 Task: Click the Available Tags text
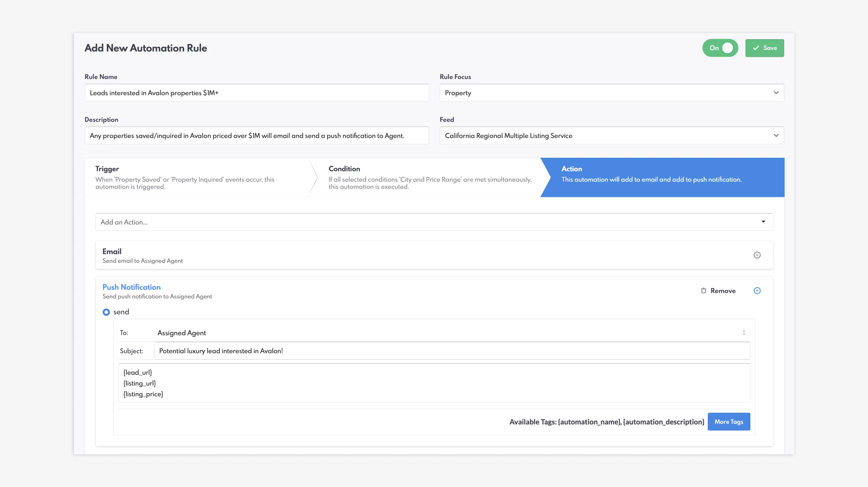click(607, 422)
